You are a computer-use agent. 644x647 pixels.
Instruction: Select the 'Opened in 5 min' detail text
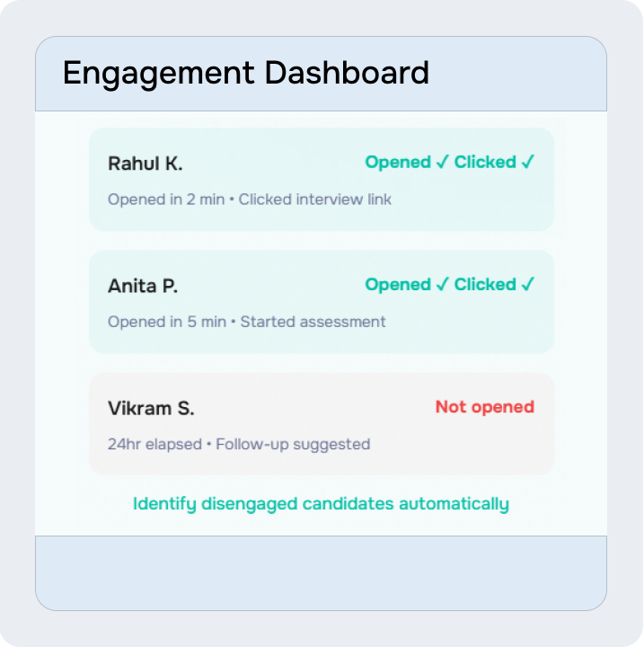tap(166, 322)
